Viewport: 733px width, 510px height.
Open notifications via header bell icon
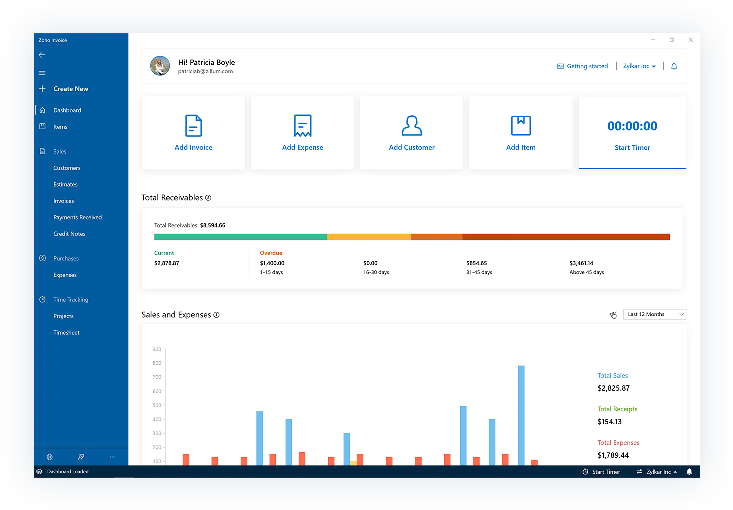[x=674, y=66]
